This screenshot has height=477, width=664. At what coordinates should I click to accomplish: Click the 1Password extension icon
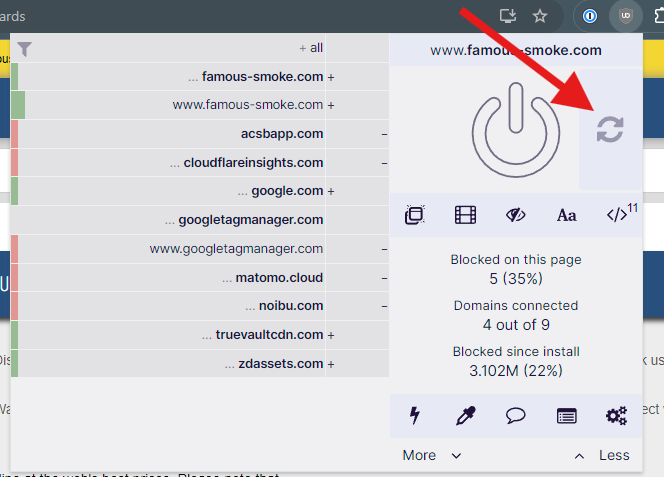589,17
